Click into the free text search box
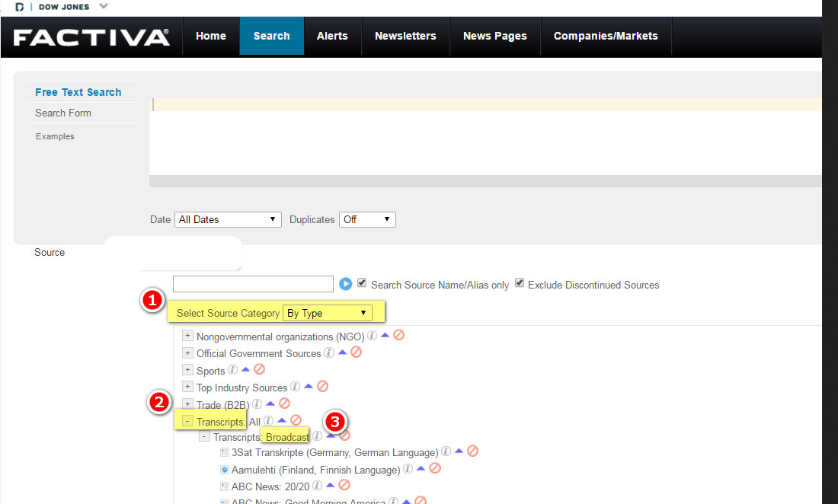The image size is (838, 504). [485, 136]
